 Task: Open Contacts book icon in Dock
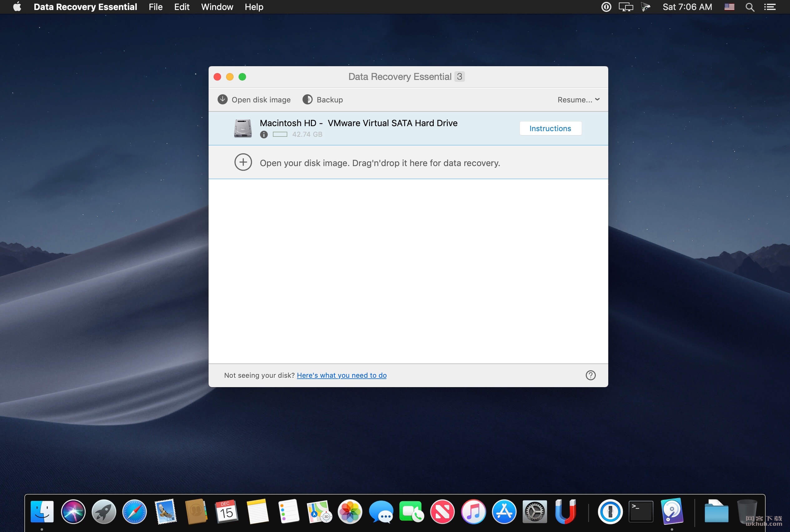point(196,511)
